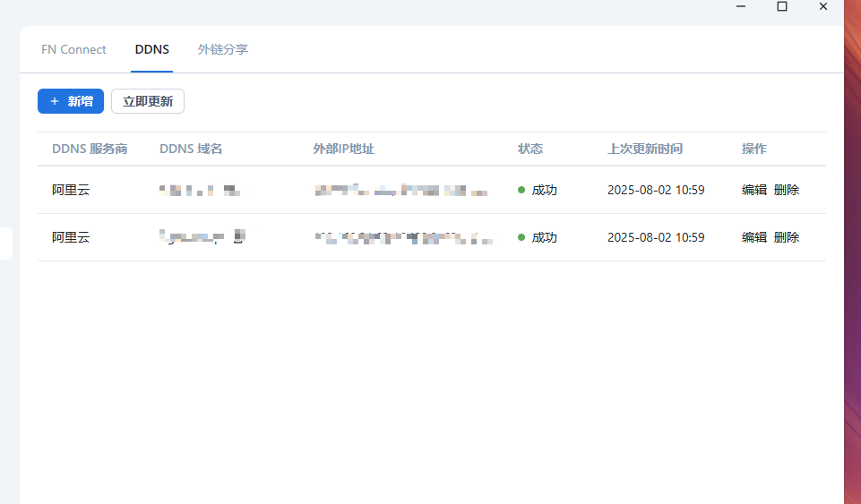Screen dimensions: 861x504
Task: Select 阿里云 provider in the second row
Action: [71, 237]
